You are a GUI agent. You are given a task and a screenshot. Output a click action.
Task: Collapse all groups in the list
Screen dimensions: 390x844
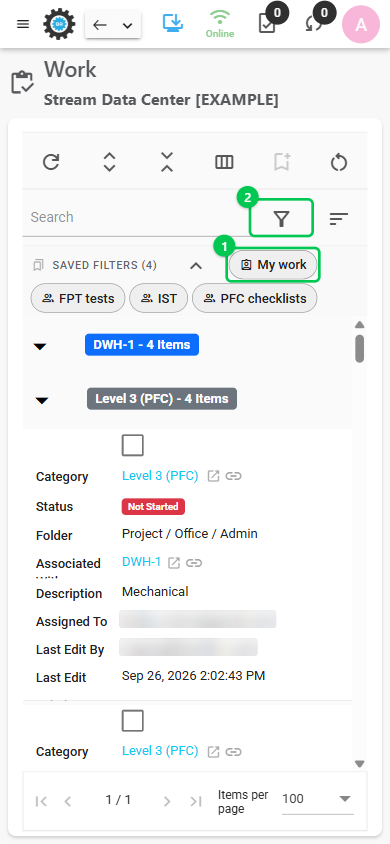[x=167, y=162]
